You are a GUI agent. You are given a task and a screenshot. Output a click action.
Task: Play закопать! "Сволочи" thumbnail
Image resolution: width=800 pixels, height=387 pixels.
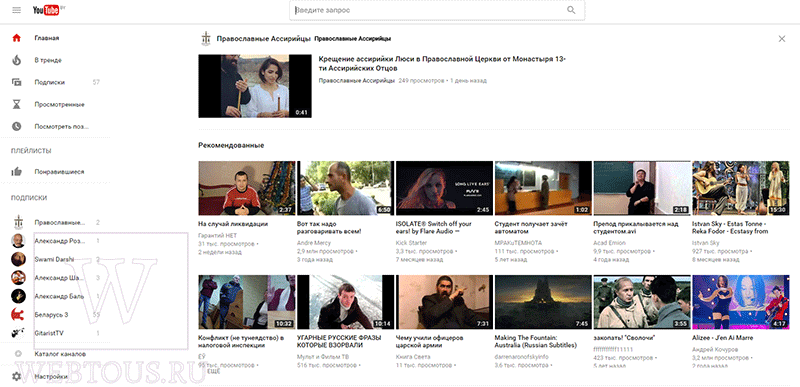click(642, 302)
